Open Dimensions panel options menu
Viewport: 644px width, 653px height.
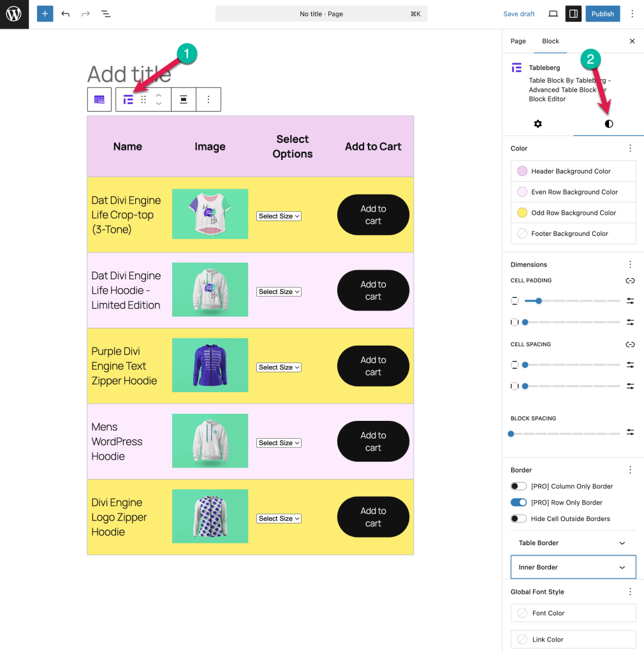click(630, 265)
